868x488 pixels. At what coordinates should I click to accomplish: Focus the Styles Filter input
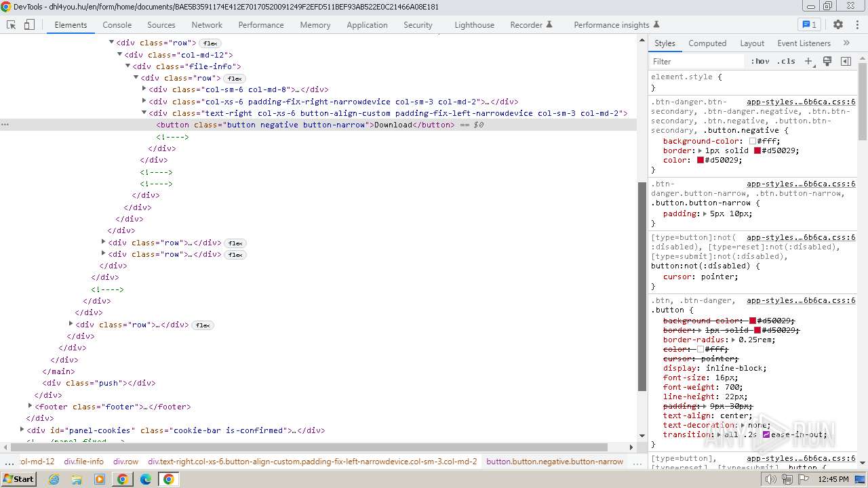[x=698, y=61]
